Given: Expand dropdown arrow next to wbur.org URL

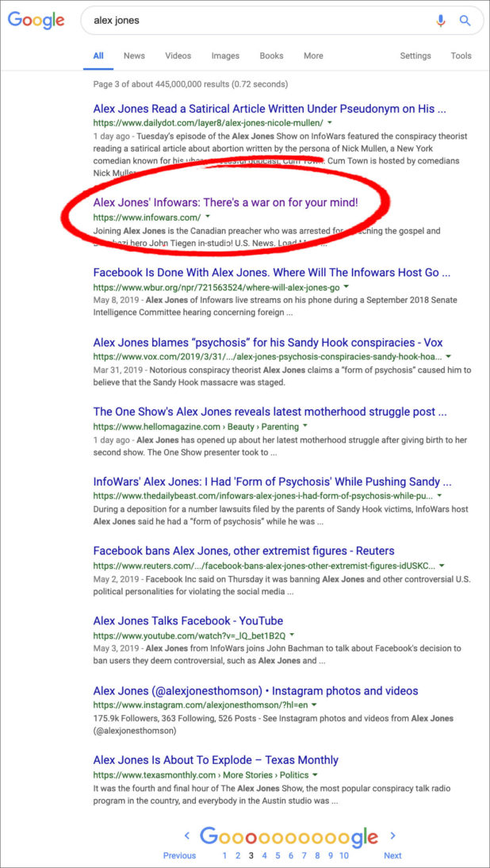Looking at the screenshot, I should point(346,287).
